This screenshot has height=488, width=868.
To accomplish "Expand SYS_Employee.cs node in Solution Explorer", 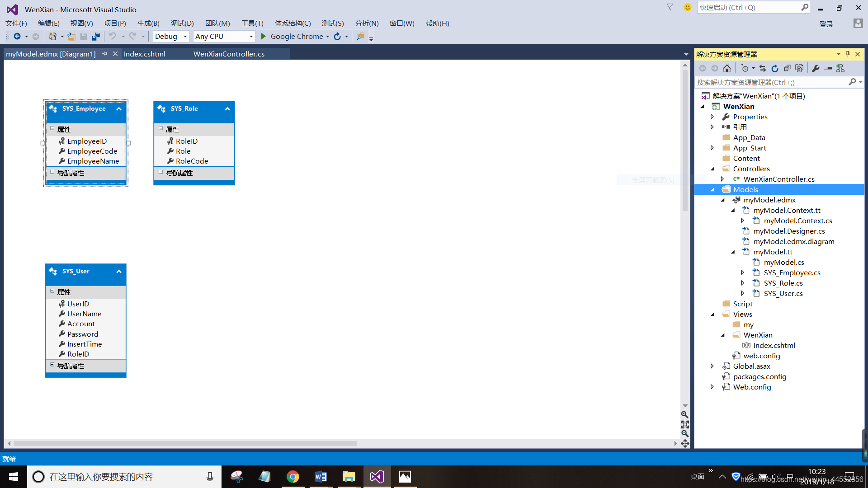I will (743, 273).
